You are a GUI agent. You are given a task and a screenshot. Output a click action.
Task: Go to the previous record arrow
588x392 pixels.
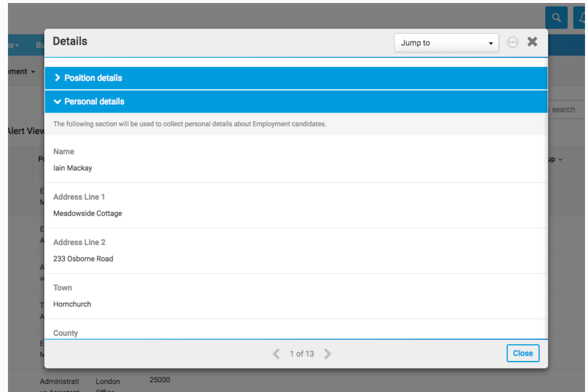point(277,354)
